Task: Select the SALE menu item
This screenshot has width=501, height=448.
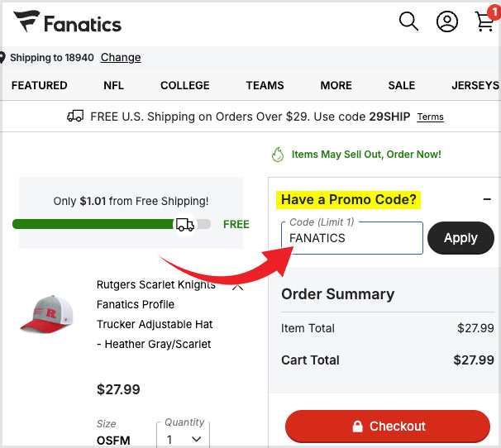Action: (x=402, y=85)
